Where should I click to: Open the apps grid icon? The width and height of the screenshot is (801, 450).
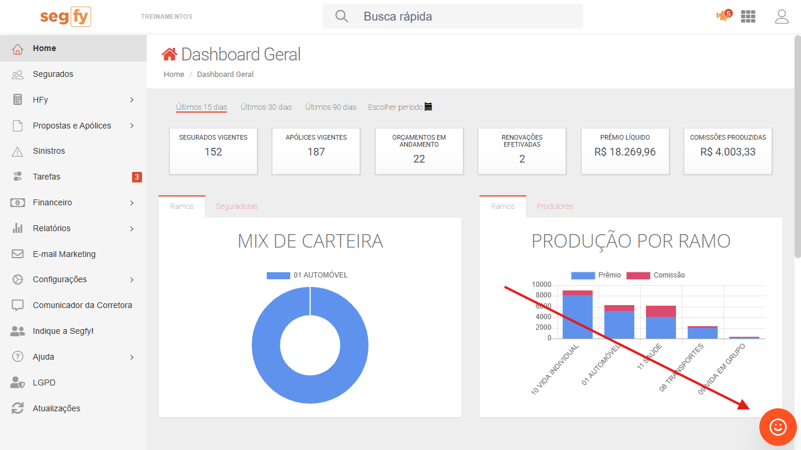coord(748,16)
